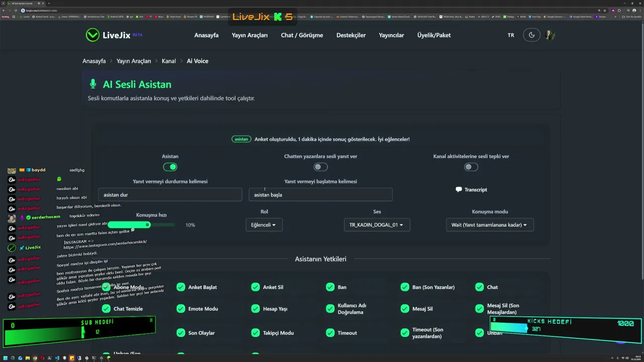This screenshot has height=362, width=644.
Task: Uncheck Ban (Son Yazanlar) permission
Action: pyautogui.click(x=405, y=287)
